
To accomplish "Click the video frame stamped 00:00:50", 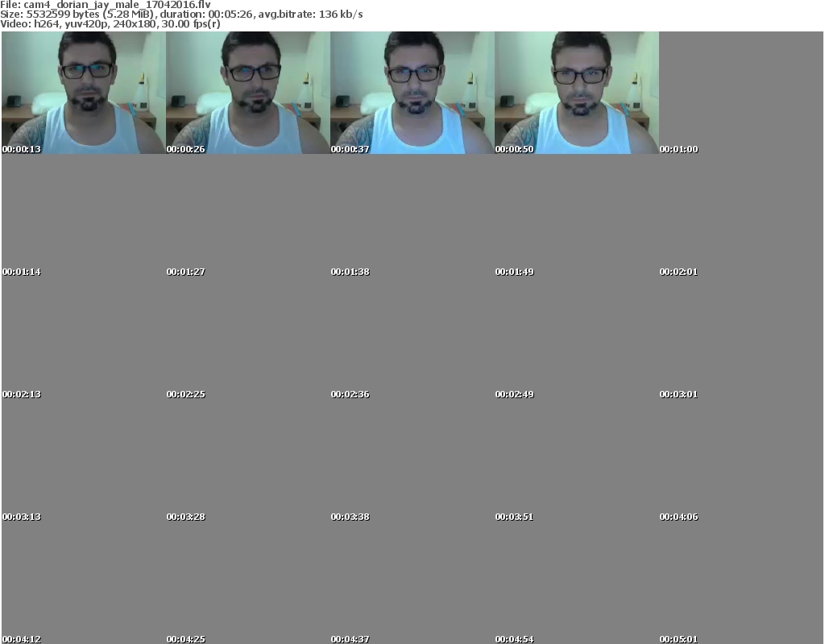I will click(577, 93).
